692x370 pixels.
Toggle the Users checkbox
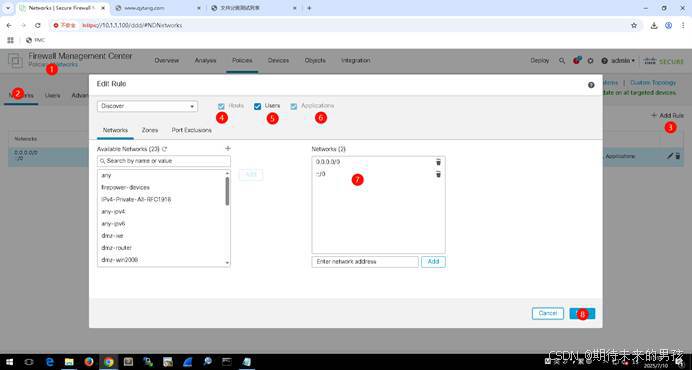[257, 106]
